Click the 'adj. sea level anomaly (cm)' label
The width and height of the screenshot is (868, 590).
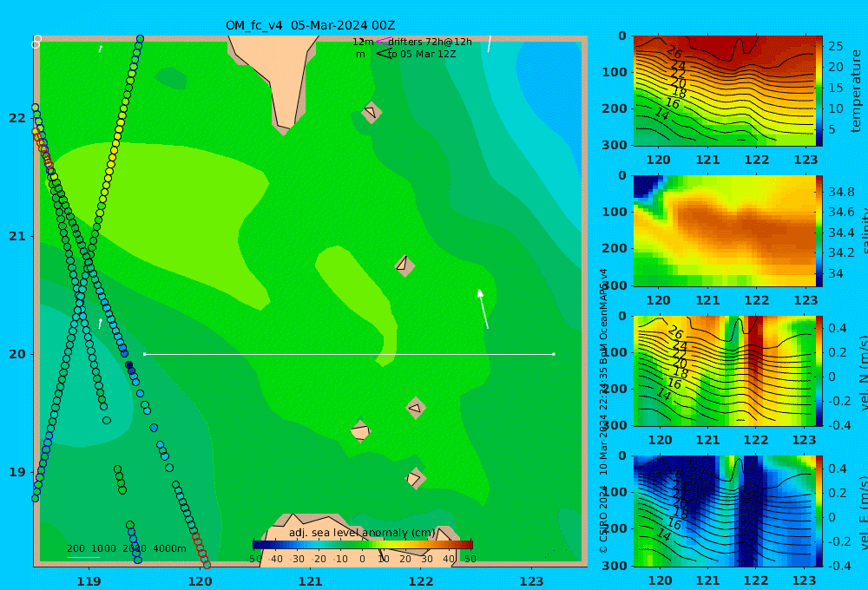click(362, 533)
